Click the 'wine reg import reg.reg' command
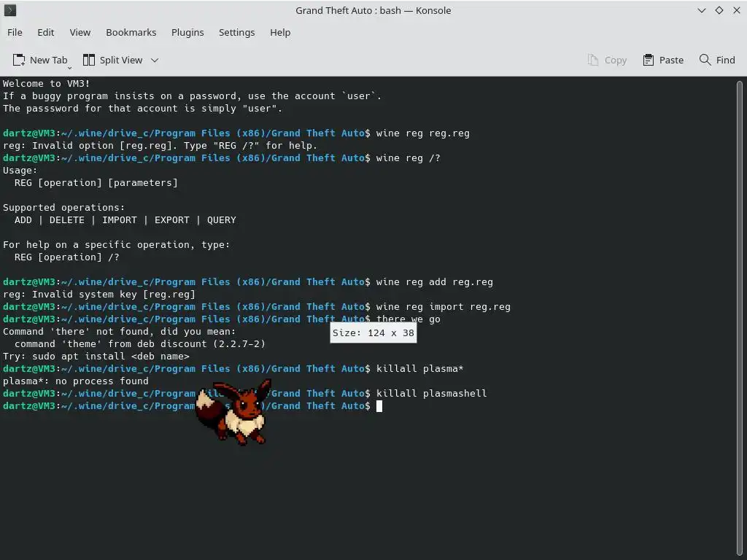 443,307
